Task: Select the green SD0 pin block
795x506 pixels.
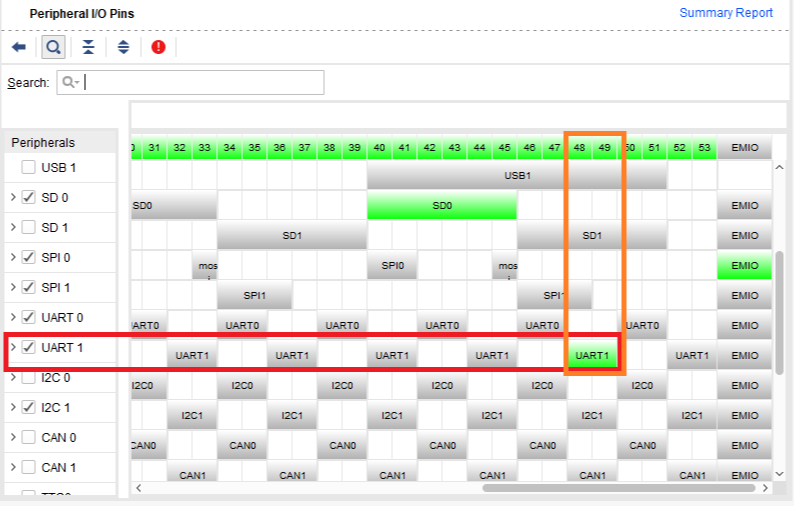Action: [442, 205]
